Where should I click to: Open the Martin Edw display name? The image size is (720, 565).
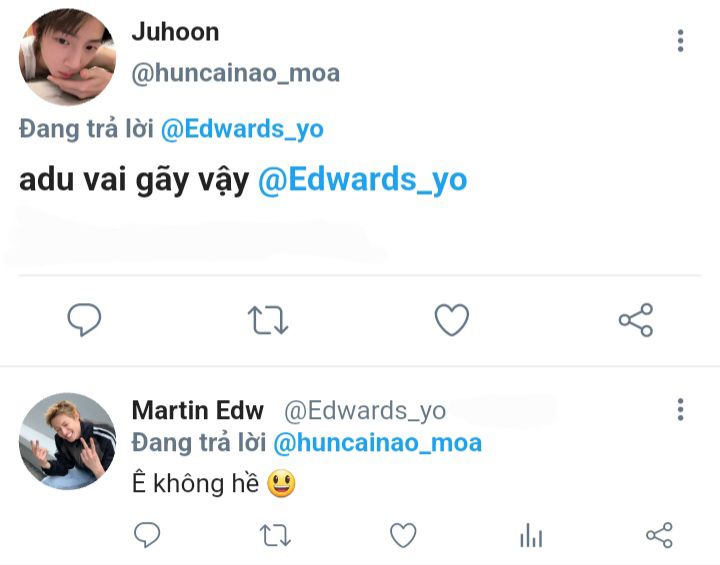[198, 410]
